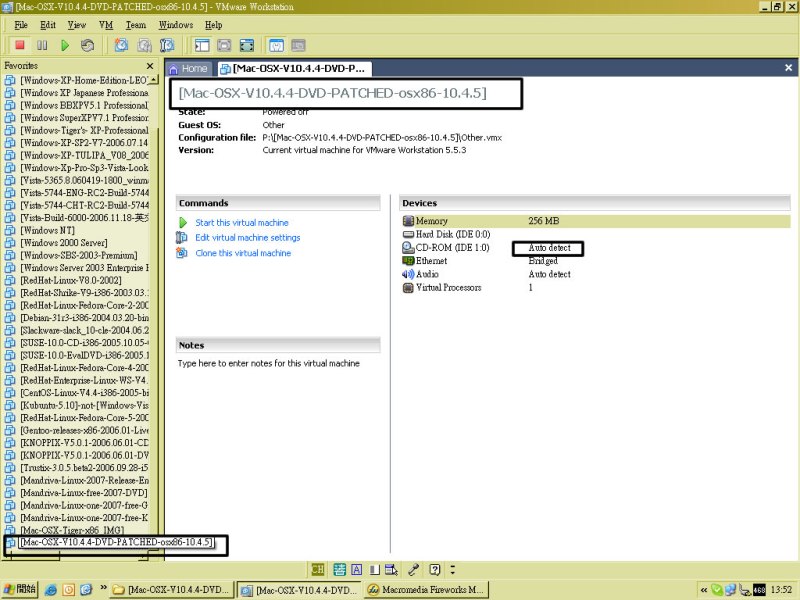
Task: Open the Windows menu
Action: point(176,25)
